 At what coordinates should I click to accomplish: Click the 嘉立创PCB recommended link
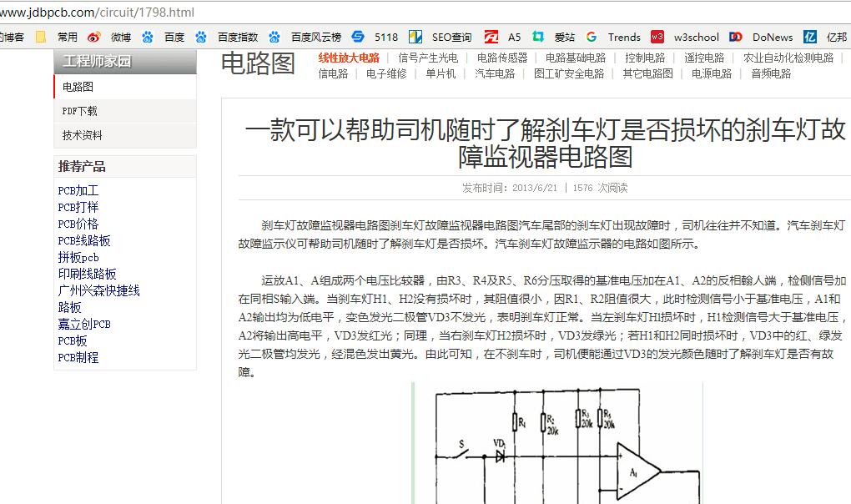click(x=84, y=325)
